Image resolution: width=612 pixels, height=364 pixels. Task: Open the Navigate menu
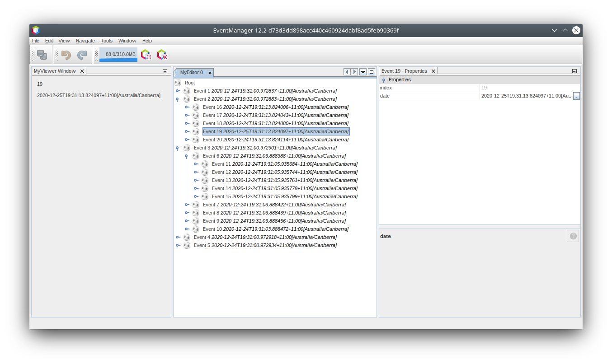[x=85, y=41]
